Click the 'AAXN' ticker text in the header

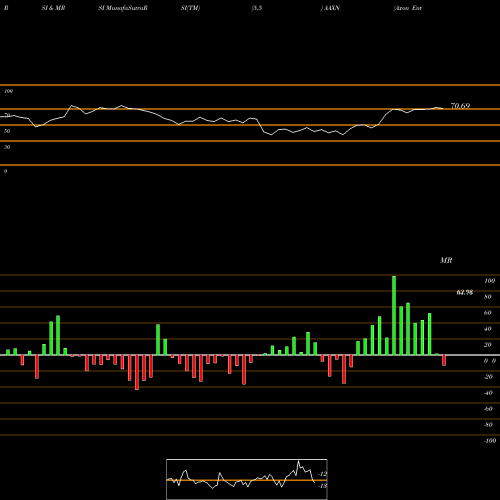point(332,8)
